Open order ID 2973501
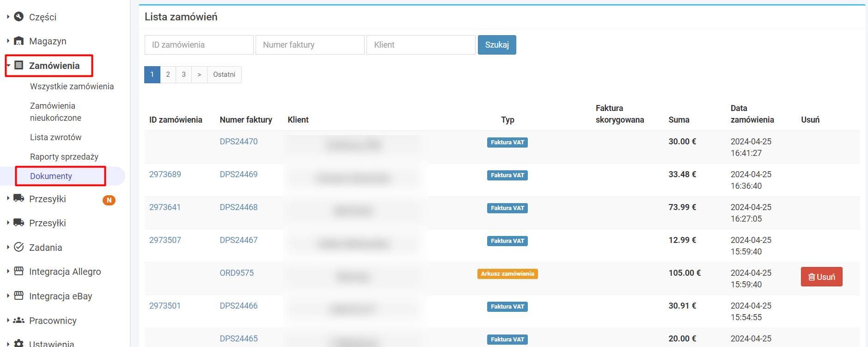 point(165,306)
